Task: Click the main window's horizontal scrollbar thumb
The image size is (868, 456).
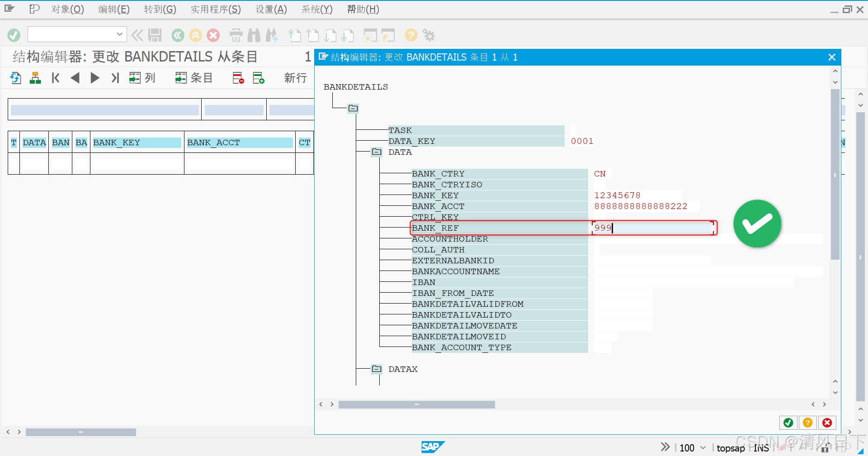Action: 81,432
